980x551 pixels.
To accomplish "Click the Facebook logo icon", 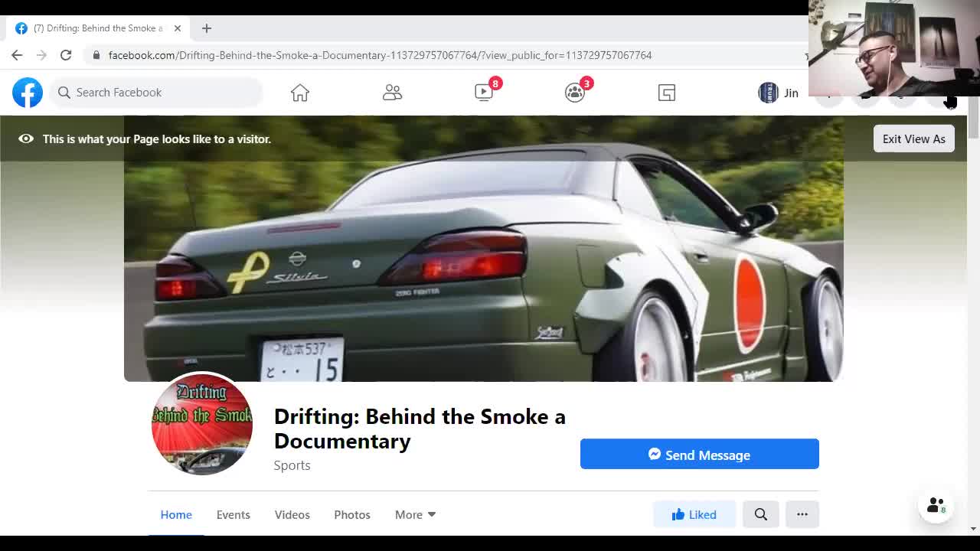I will 28,93.
